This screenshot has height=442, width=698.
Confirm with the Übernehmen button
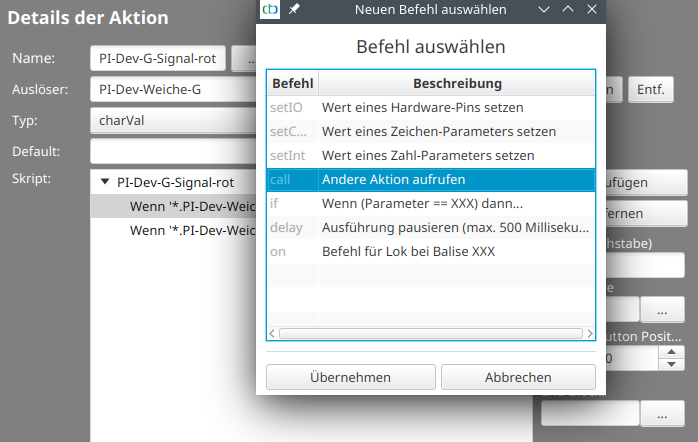[x=349, y=377]
